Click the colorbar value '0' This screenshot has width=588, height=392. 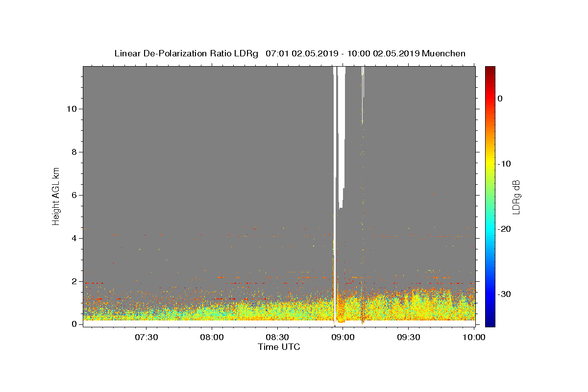(x=500, y=98)
